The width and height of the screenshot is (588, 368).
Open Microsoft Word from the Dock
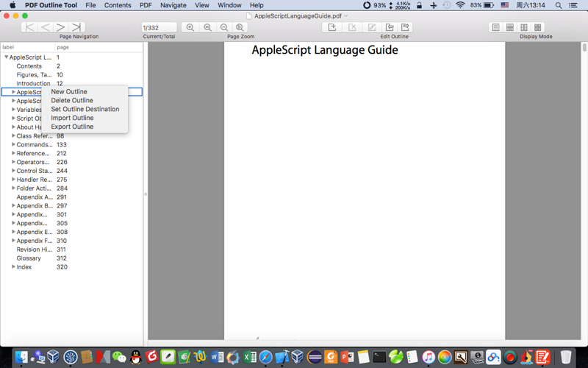217,357
